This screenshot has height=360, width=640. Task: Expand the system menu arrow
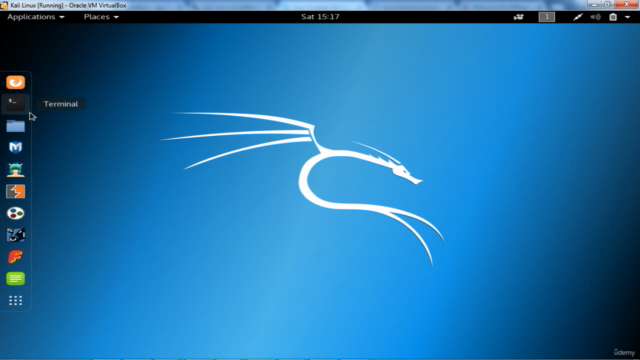pyautogui.click(x=627, y=17)
